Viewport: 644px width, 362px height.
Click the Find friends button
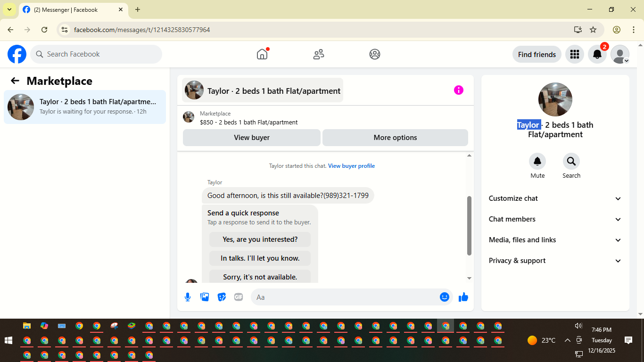pos(537,54)
